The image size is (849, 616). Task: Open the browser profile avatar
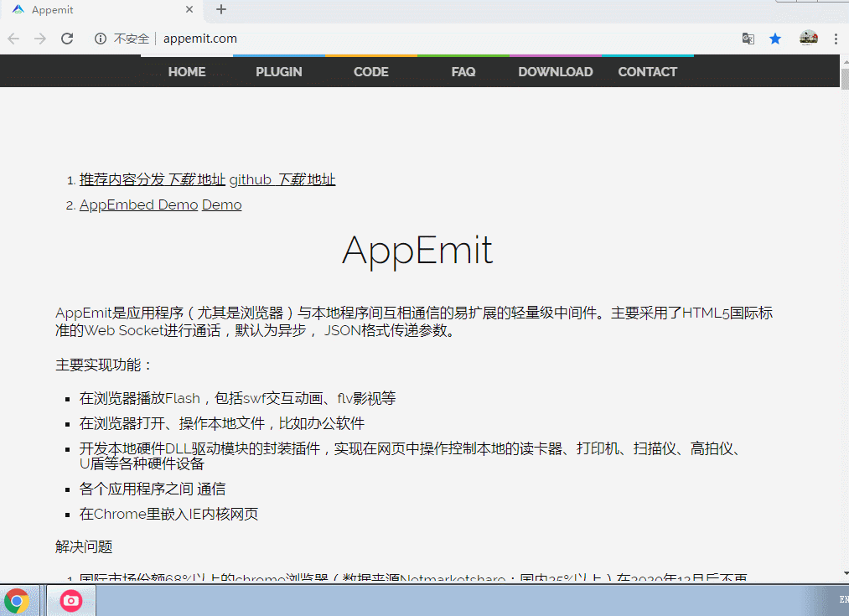[808, 39]
